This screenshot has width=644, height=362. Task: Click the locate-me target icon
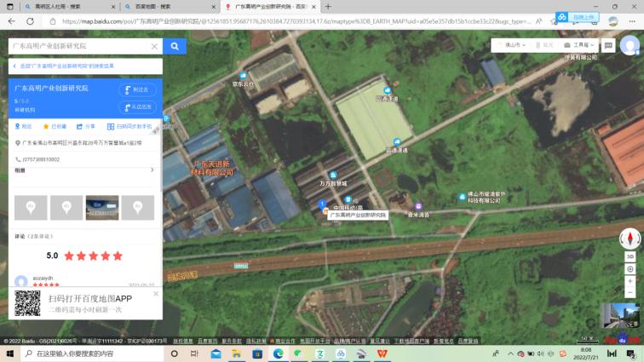pyautogui.click(x=630, y=269)
